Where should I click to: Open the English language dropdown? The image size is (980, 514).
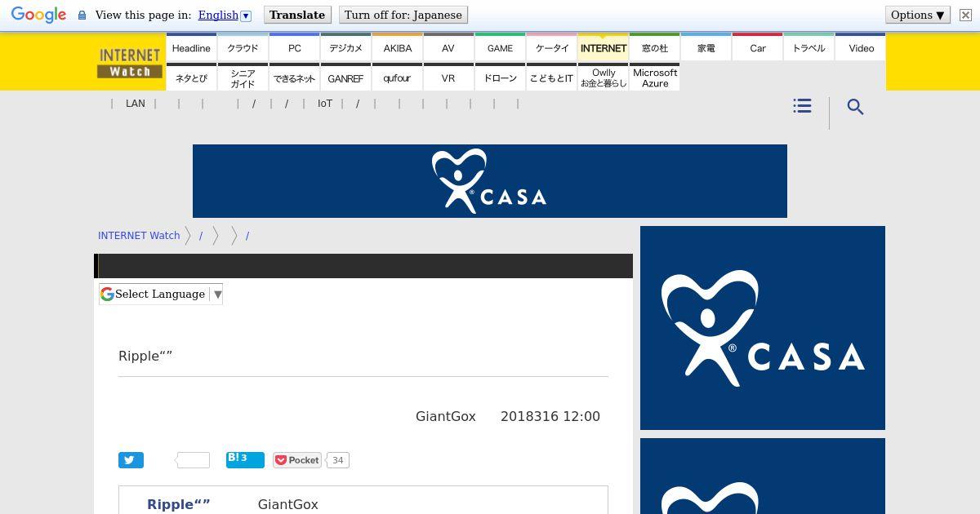(225, 15)
